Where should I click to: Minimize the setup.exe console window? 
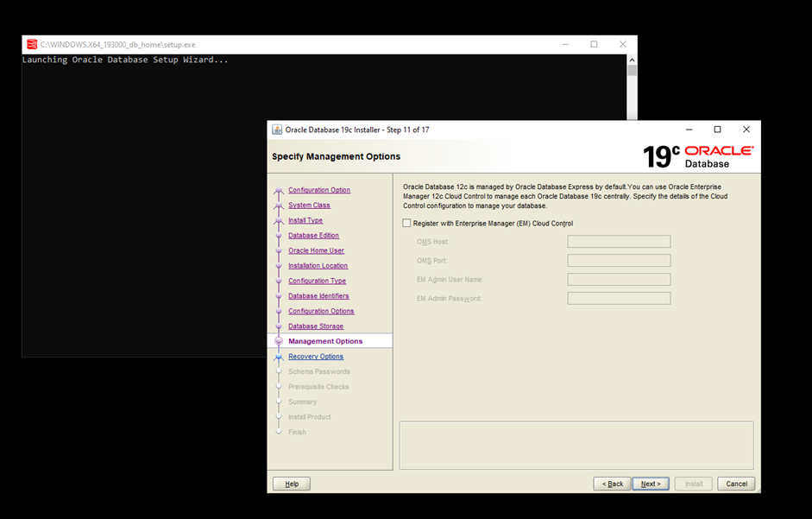coord(565,45)
